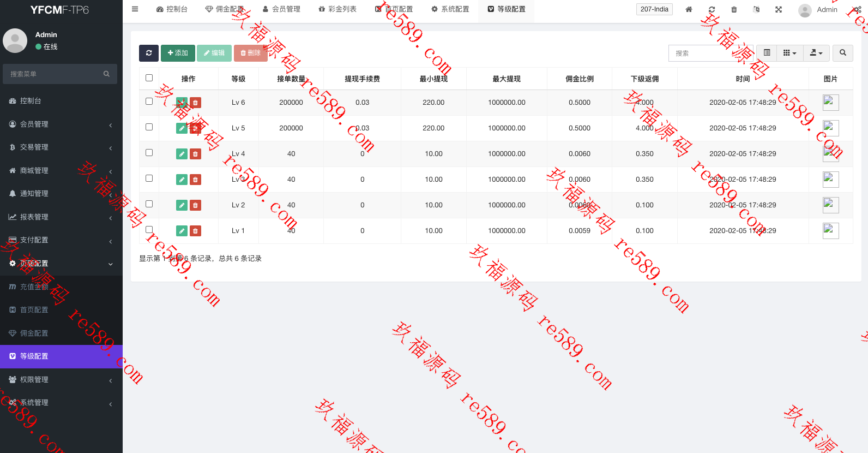Expand 支付配置 in sidebar

[x=61, y=240]
